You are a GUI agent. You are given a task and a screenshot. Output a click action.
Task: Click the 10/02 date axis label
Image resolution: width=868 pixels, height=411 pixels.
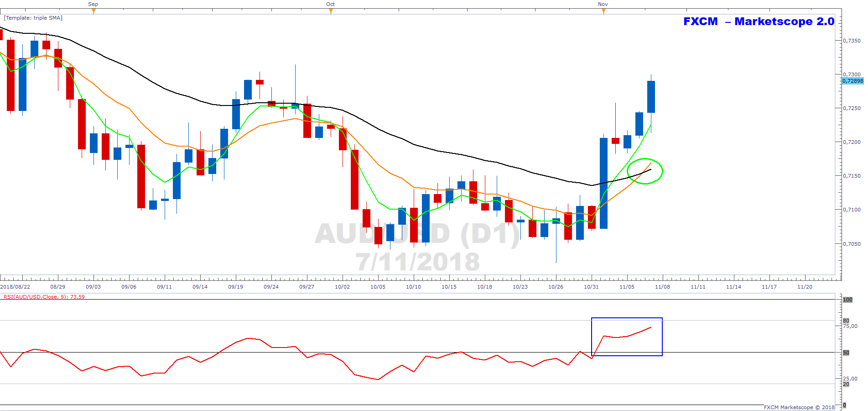pos(343,287)
